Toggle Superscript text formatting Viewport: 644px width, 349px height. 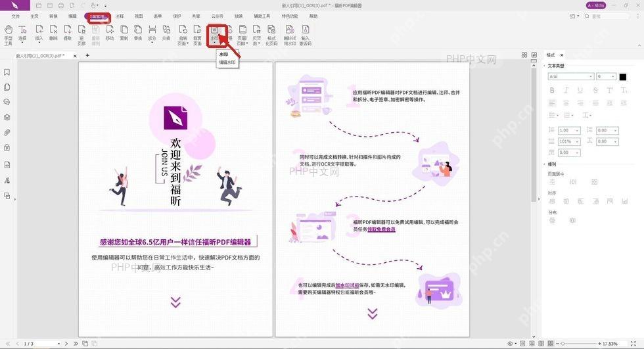[610, 90]
